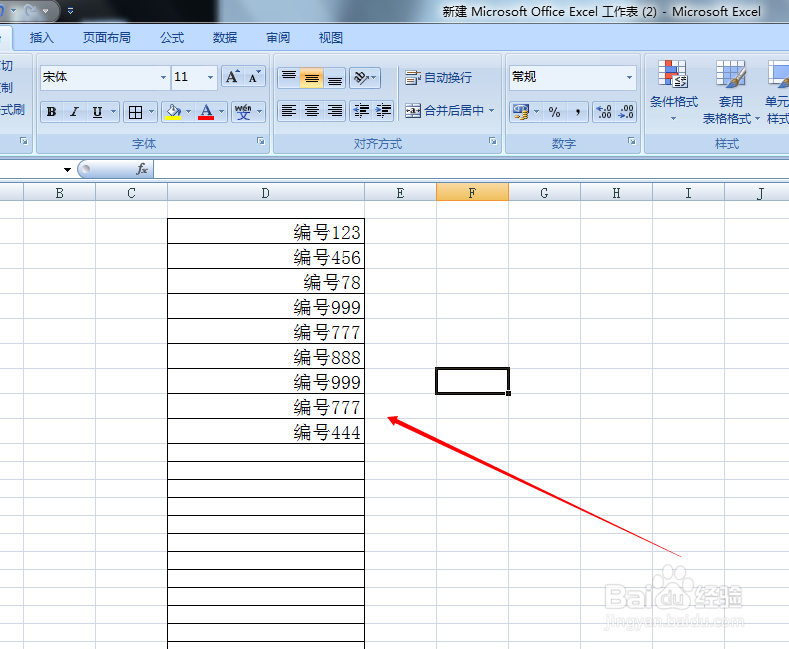The image size is (789, 649).
Task: Select cell containing 编号444
Action: pyautogui.click(x=266, y=431)
